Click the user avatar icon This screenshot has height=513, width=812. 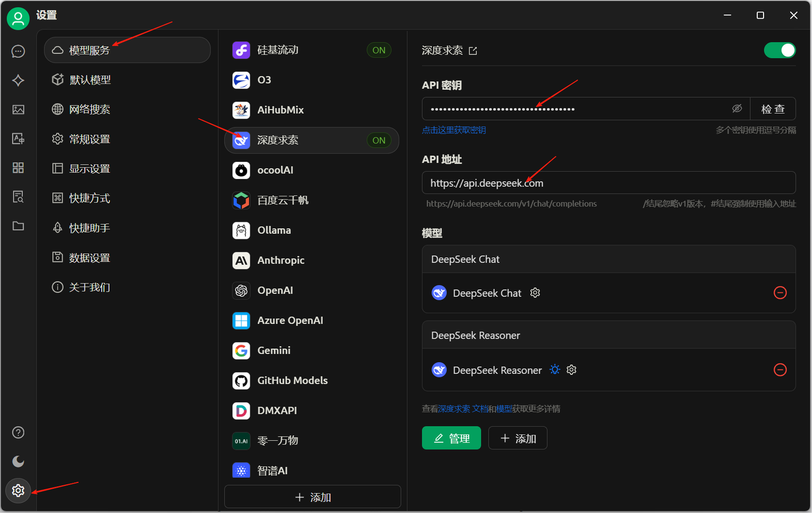[x=18, y=19]
